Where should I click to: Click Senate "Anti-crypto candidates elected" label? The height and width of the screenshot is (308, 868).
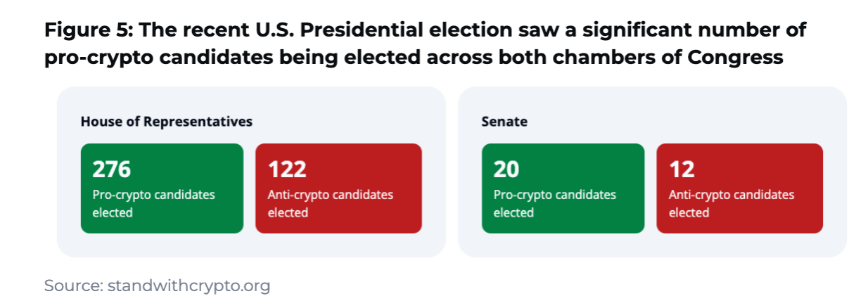(x=732, y=203)
